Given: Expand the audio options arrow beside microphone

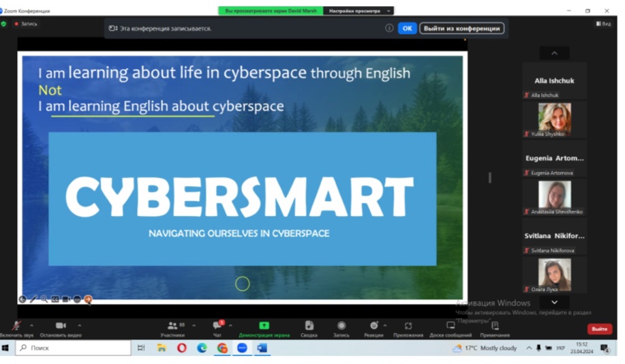Looking at the screenshot, I should coord(31,325).
